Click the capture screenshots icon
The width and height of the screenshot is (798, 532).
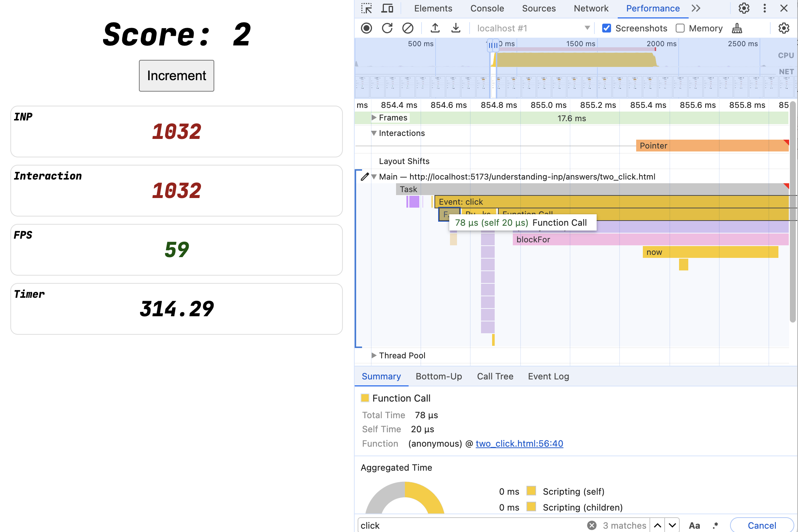[607, 27]
